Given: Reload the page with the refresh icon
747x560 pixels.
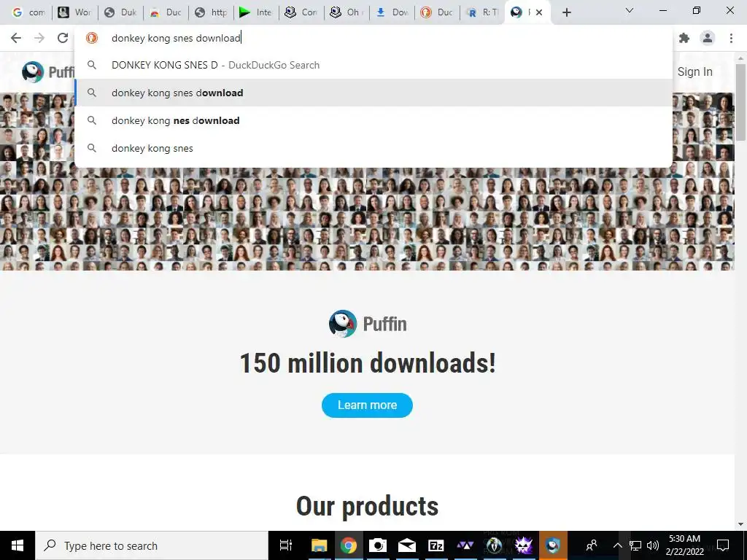Looking at the screenshot, I should tap(63, 38).
